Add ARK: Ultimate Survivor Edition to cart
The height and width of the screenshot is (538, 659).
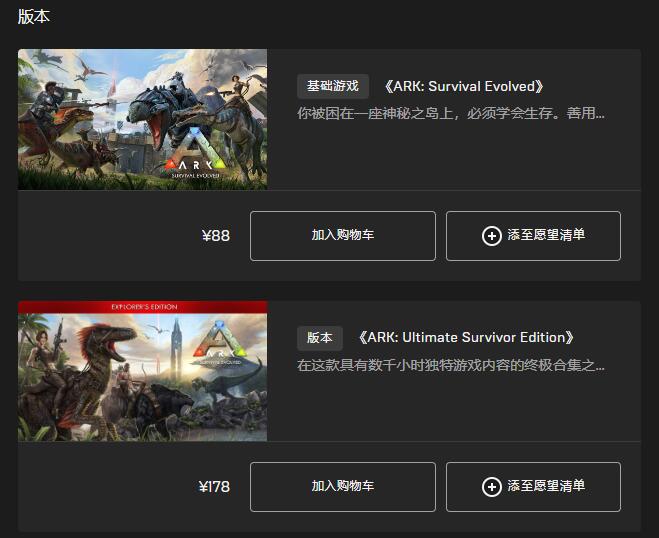point(343,487)
